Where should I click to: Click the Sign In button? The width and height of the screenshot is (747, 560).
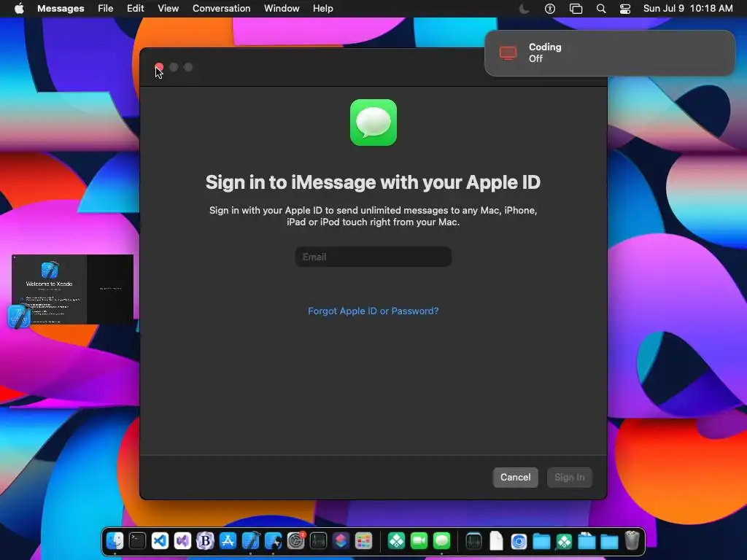569,477
